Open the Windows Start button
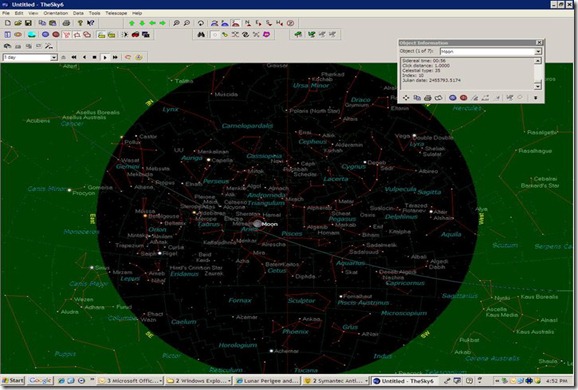The image size is (578, 390). tap(13, 380)
